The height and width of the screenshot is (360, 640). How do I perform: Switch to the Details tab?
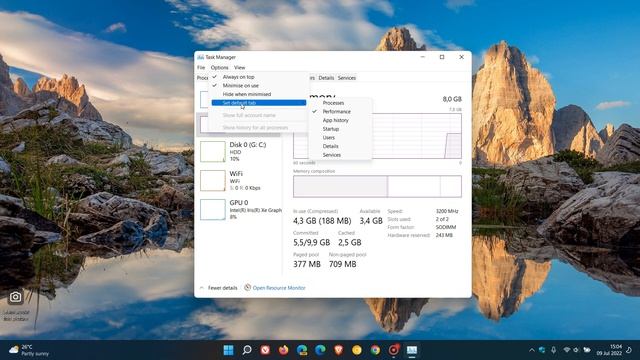tap(326, 78)
